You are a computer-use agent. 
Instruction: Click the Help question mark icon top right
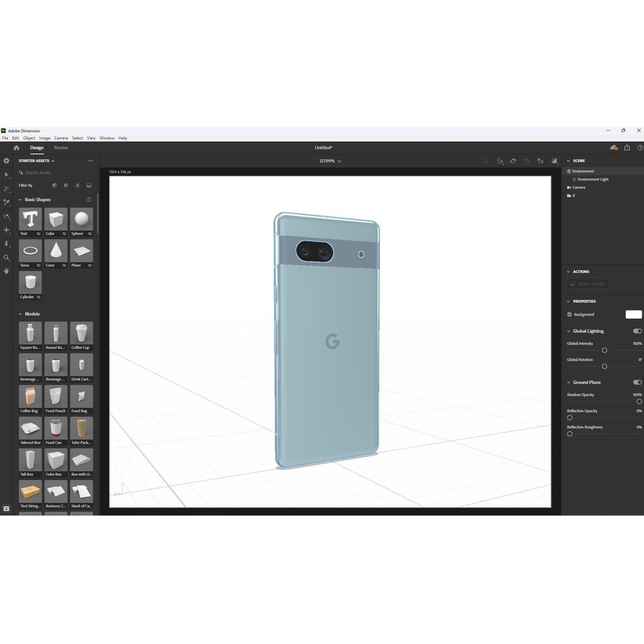[640, 148]
